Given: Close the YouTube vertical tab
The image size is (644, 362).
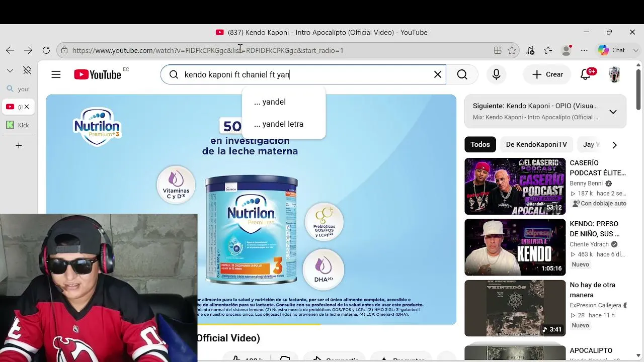Looking at the screenshot, I should click(27, 107).
